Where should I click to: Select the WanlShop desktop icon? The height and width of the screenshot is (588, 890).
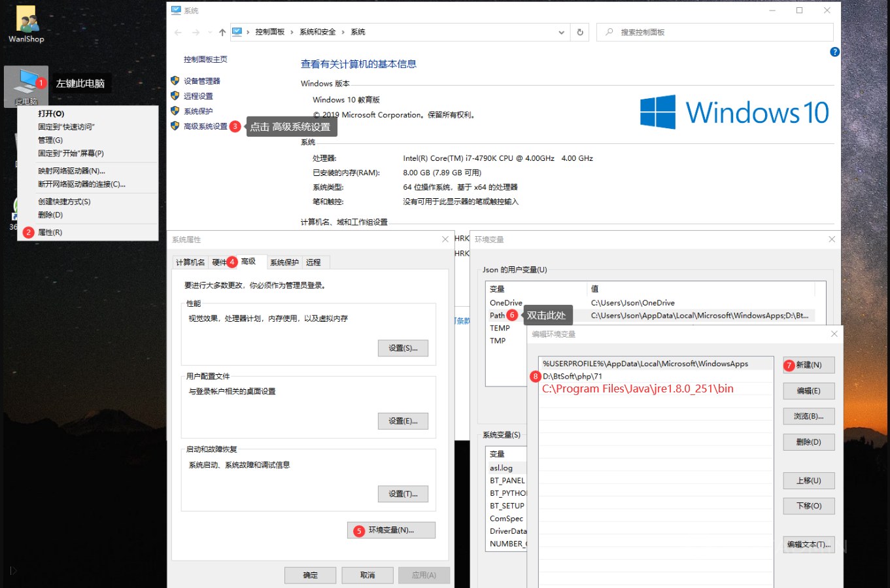tap(27, 25)
